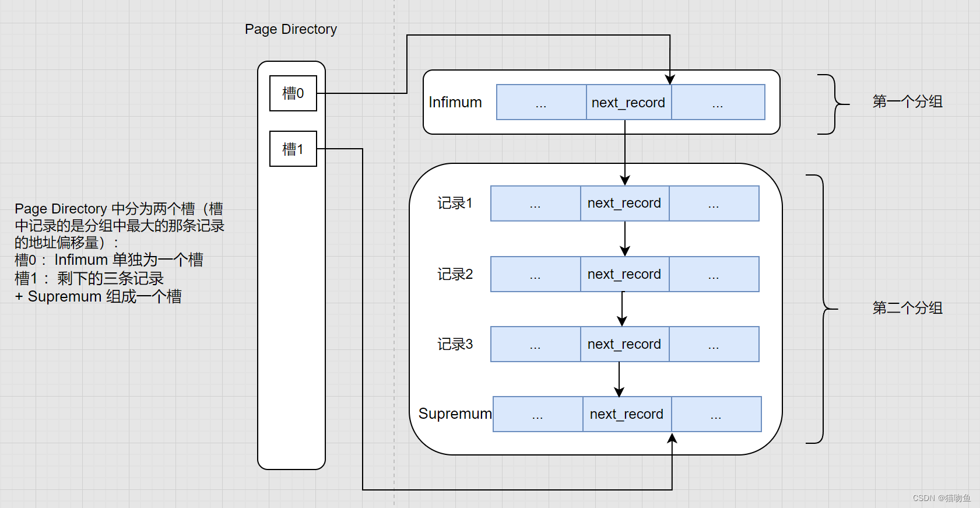The image size is (980, 508).
Task: Click the text line 槽1： 剩下的三条记录
Action: point(89,278)
